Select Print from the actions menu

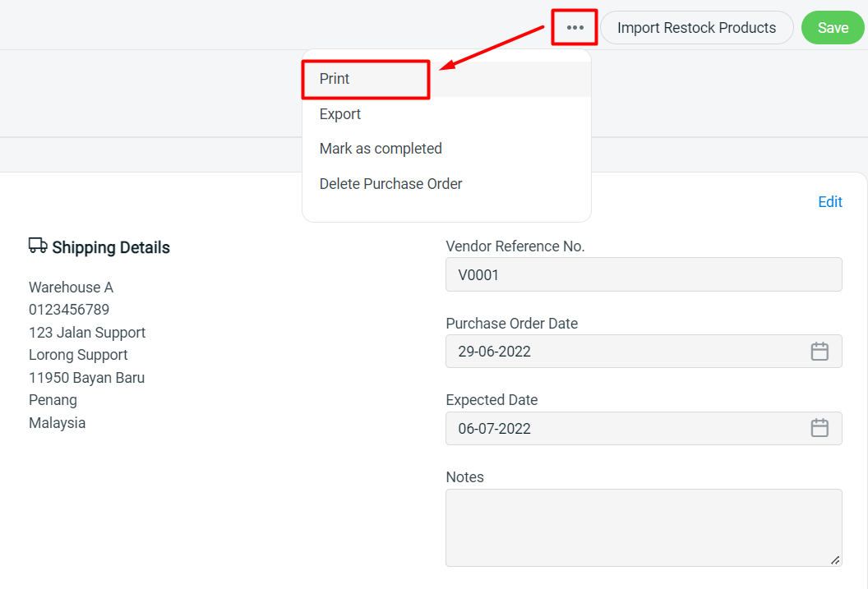(334, 78)
